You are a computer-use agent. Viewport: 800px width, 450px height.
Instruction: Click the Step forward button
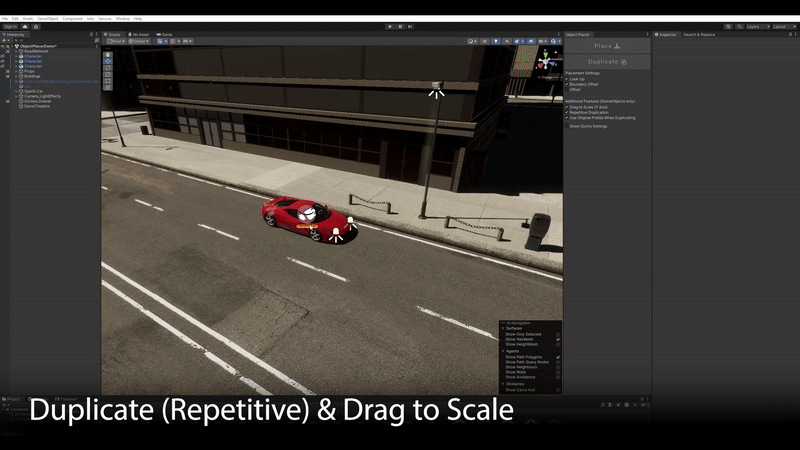tap(409, 26)
